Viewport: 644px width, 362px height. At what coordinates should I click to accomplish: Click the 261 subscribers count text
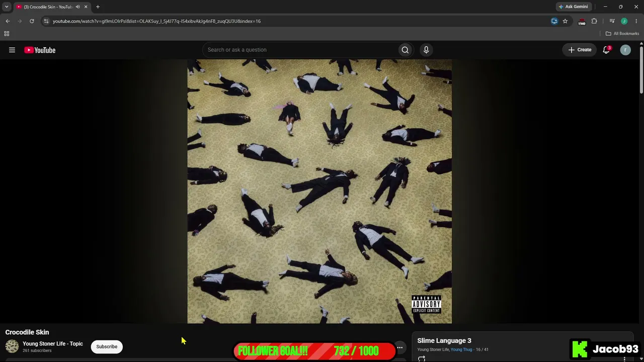[37, 350]
